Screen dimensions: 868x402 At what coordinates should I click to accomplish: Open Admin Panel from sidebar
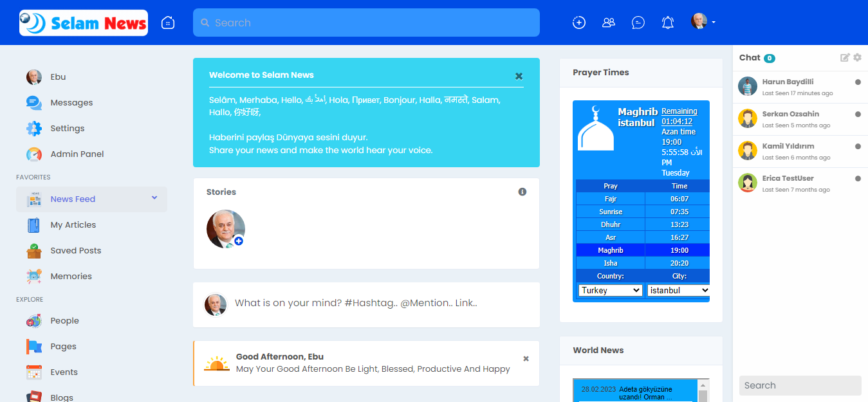pos(77,154)
